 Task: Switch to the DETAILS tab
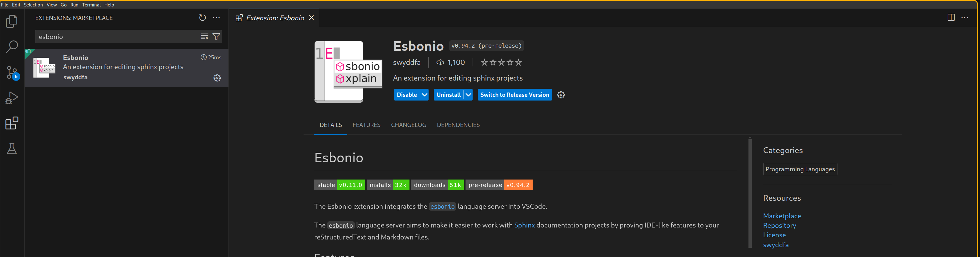point(331,125)
